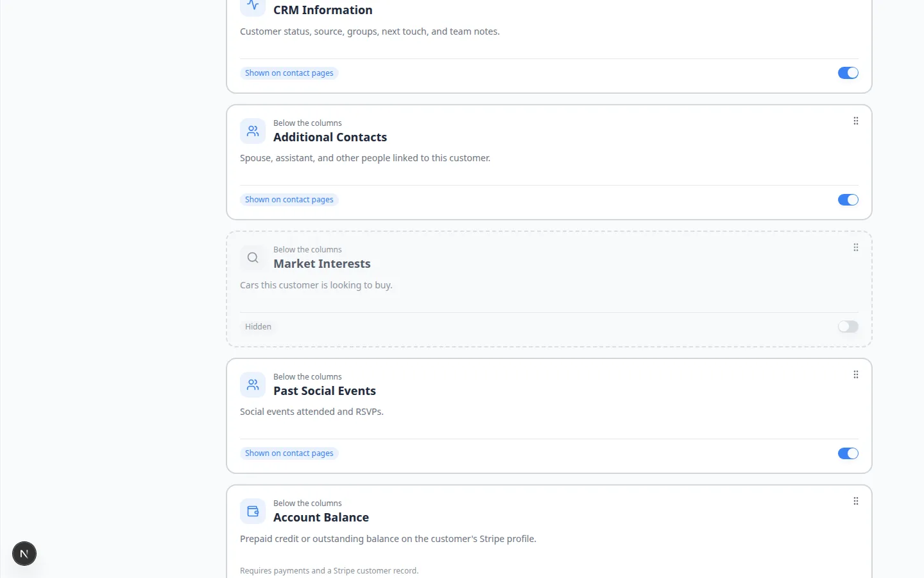Enable the Market Interests section toggle

click(848, 327)
